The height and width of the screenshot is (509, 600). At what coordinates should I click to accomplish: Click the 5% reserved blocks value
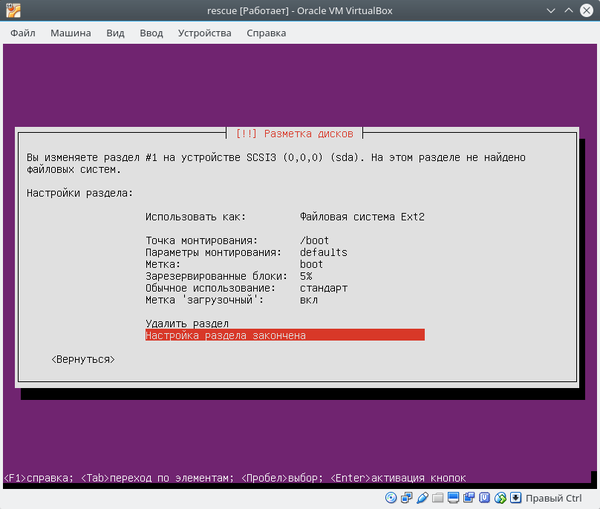pyautogui.click(x=306, y=276)
